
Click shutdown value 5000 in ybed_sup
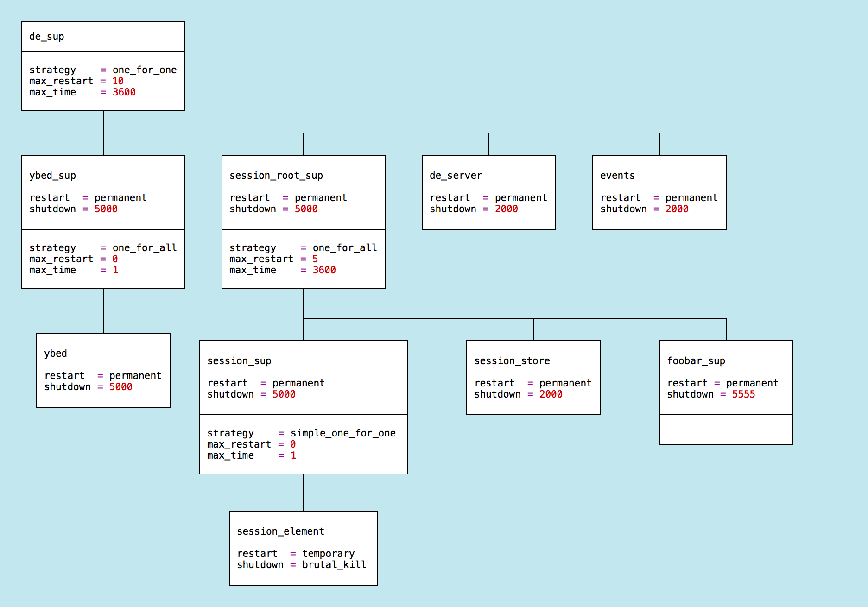click(x=106, y=209)
